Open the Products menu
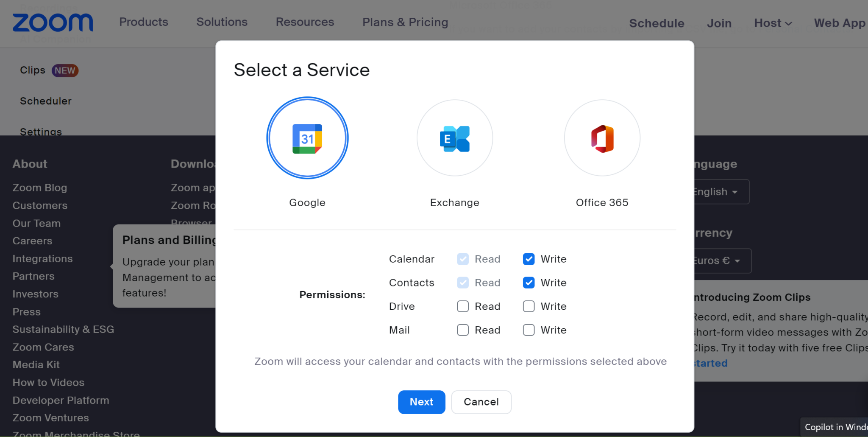868x437 pixels. tap(144, 22)
